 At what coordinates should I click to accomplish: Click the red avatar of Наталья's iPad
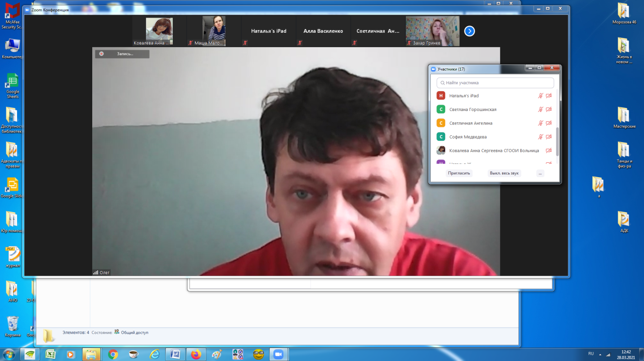(441, 96)
